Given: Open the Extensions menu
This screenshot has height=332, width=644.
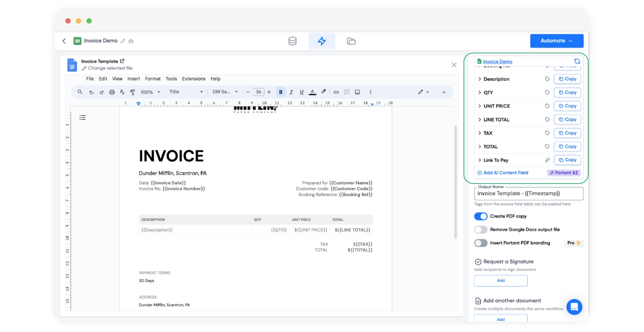Looking at the screenshot, I should (194, 79).
